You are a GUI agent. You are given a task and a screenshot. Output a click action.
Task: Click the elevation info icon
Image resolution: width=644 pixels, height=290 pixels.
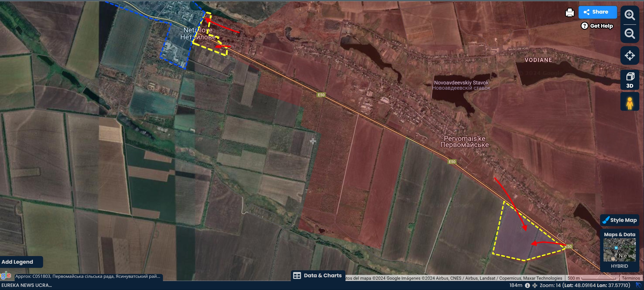(527, 285)
